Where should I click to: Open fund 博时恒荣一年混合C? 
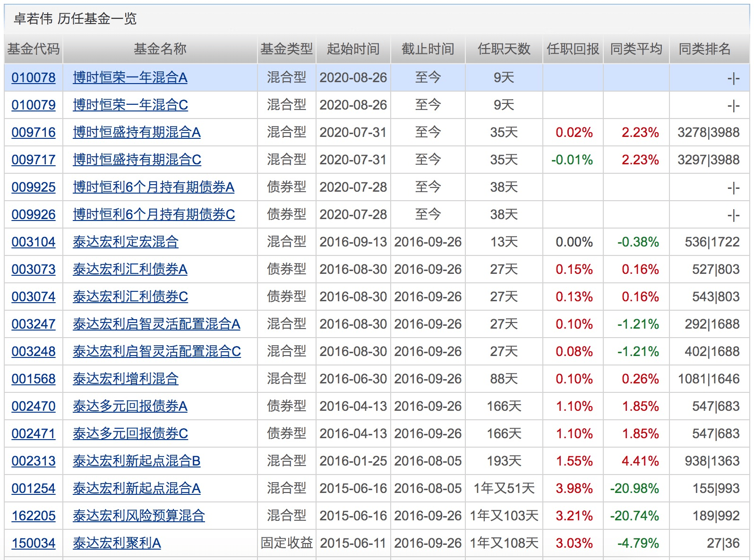pos(130,105)
